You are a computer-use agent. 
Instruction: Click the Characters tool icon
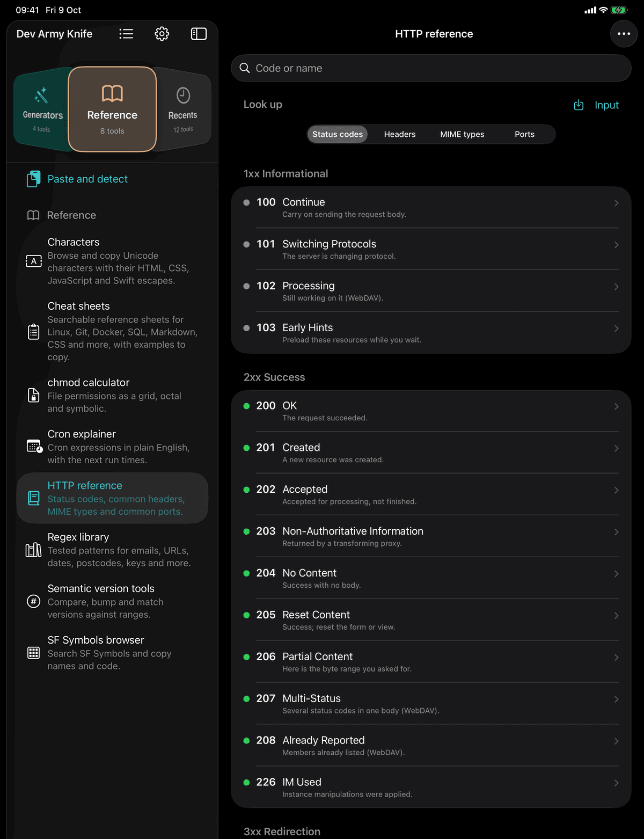[x=34, y=261]
